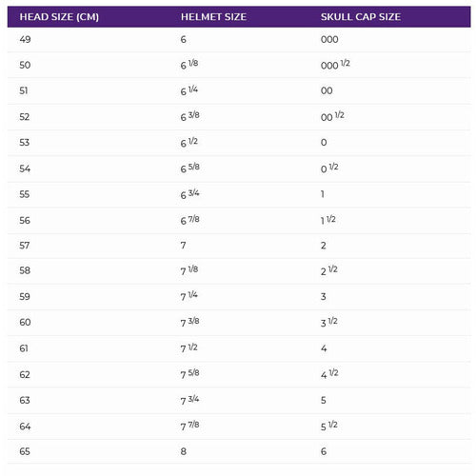
Task: Click the HELMET SIZE column header
Action: pos(213,17)
